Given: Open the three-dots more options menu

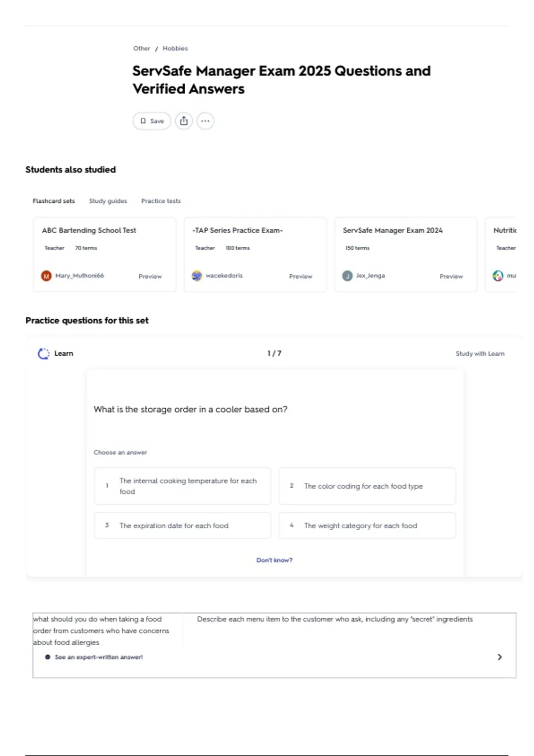Looking at the screenshot, I should tap(205, 121).
